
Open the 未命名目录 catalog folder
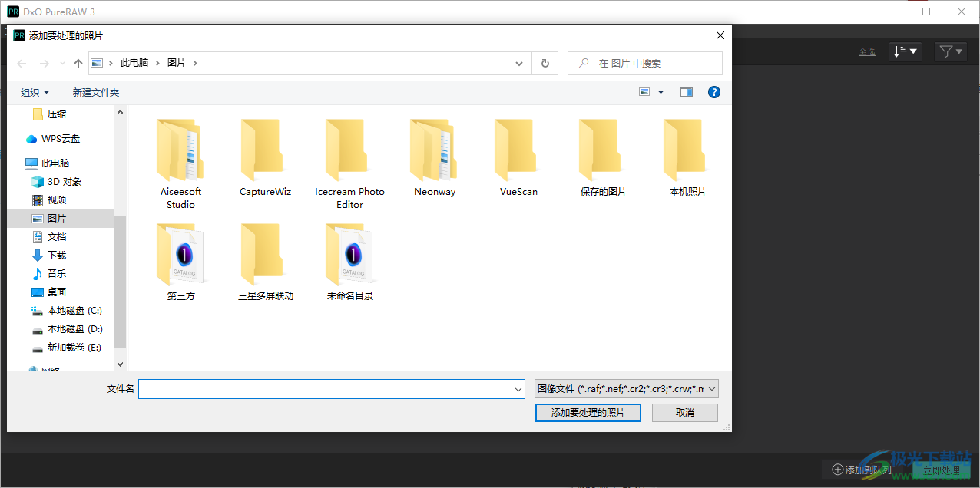[x=349, y=262]
